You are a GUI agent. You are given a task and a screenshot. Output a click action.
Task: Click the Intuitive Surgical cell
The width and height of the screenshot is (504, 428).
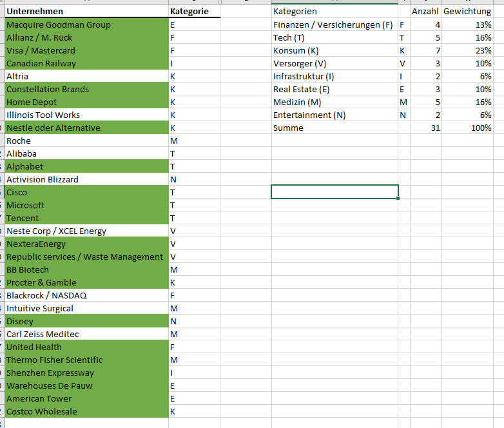[87, 308]
